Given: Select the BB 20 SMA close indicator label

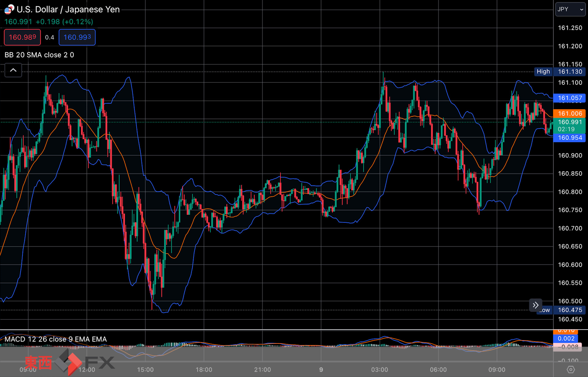Looking at the screenshot, I should tap(39, 55).
